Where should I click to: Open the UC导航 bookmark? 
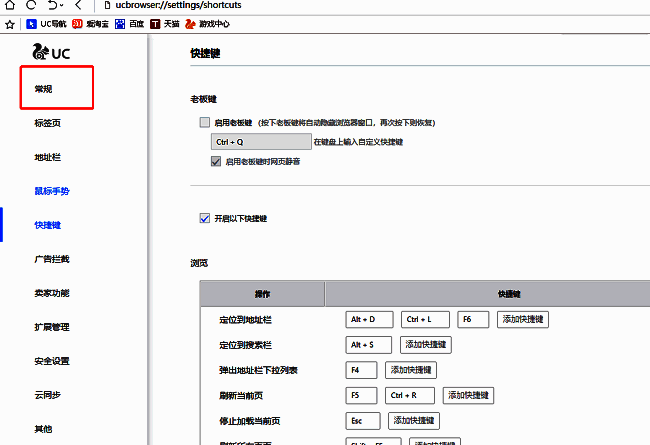point(46,24)
